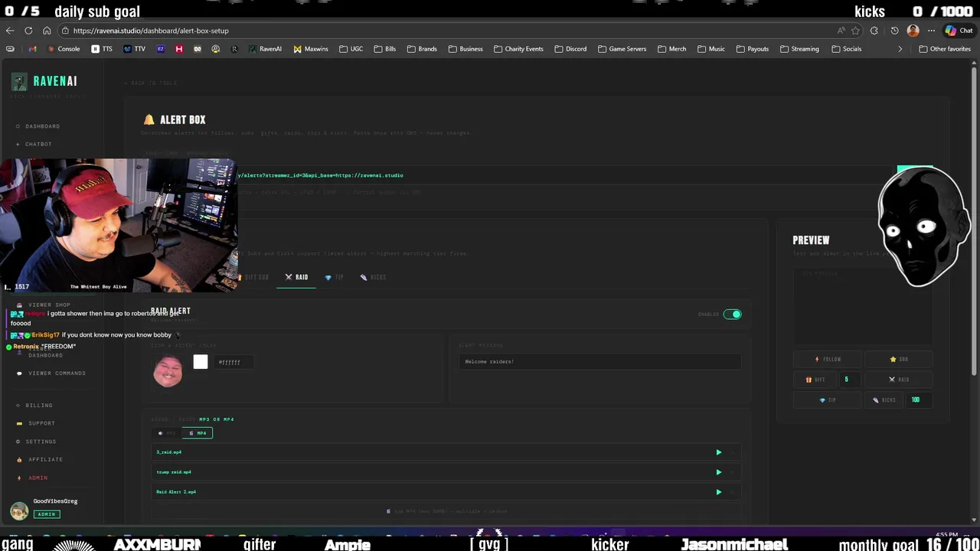Viewport: 980px width, 551px height.
Task: Select the MP3 sound type option
Action: (x=168, y=433)
